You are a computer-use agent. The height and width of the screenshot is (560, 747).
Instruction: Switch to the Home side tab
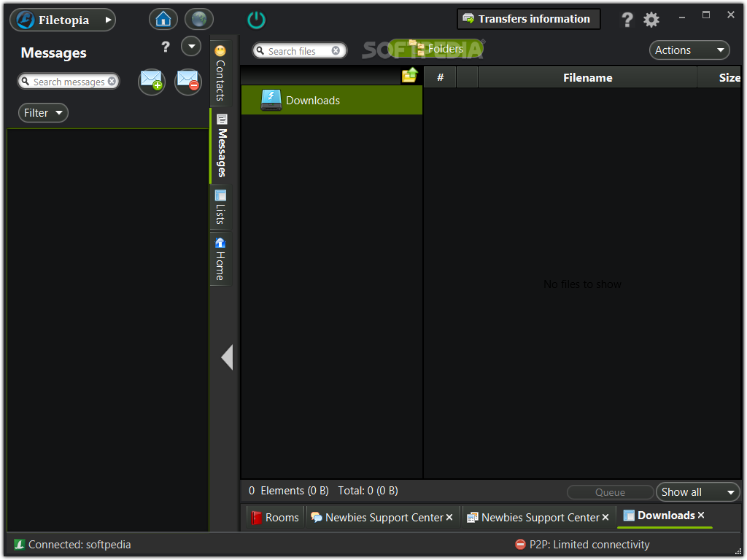(x=220, y=259)
